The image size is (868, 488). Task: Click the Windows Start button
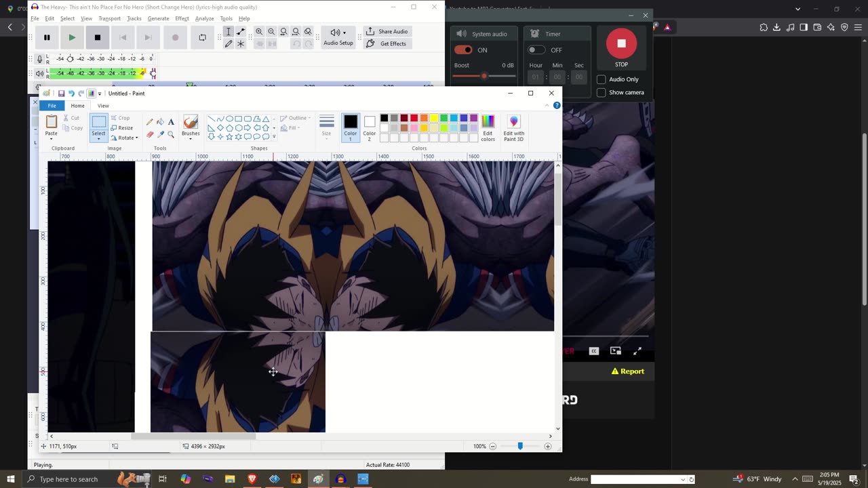point(10,479)
